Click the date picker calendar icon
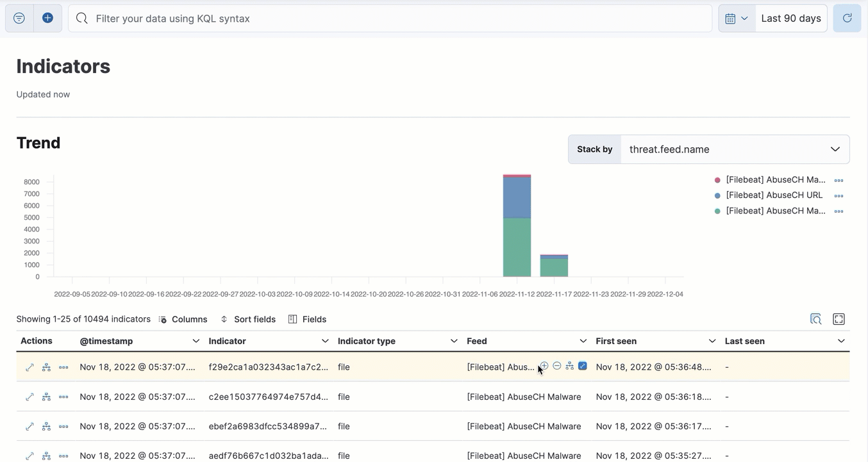868x462 pixels. tap(731, 18)
